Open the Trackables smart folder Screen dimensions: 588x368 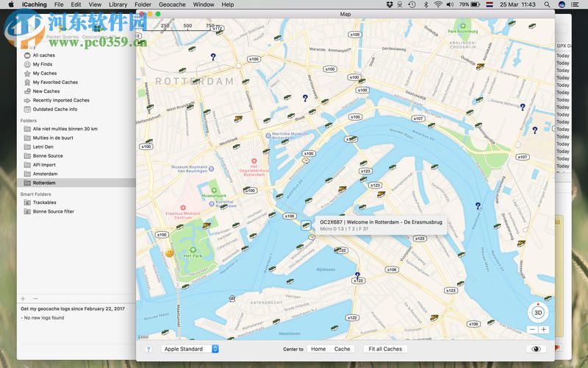point(44,202)
